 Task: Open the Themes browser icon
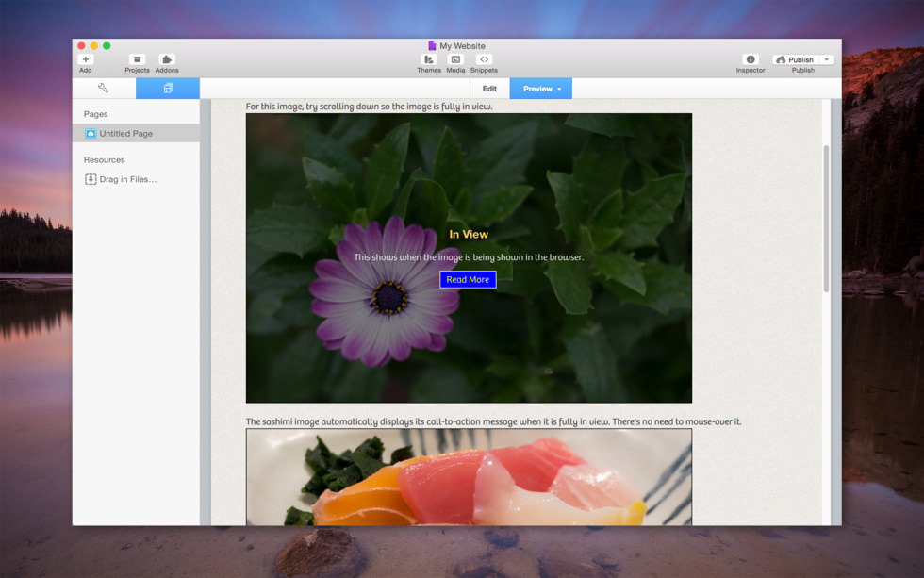pos(429,59)
